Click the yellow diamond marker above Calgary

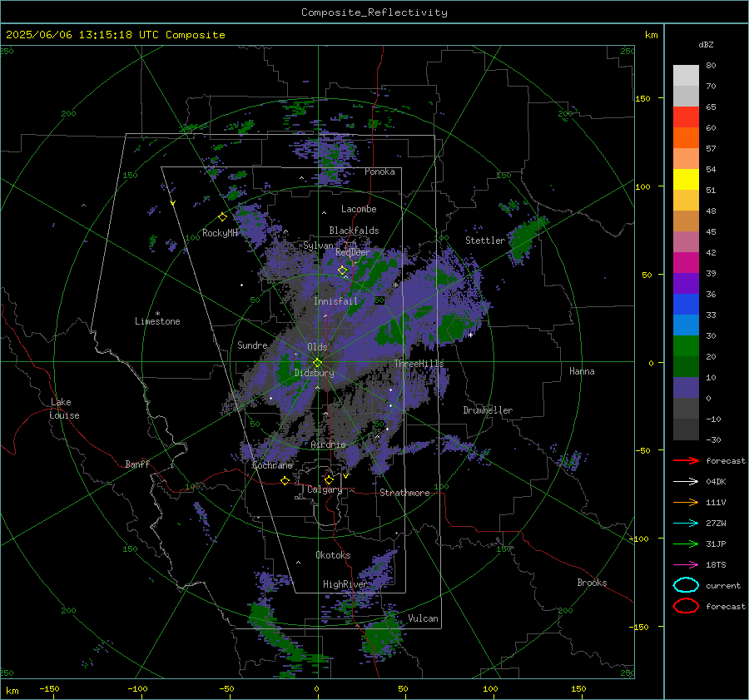point(329,479)
